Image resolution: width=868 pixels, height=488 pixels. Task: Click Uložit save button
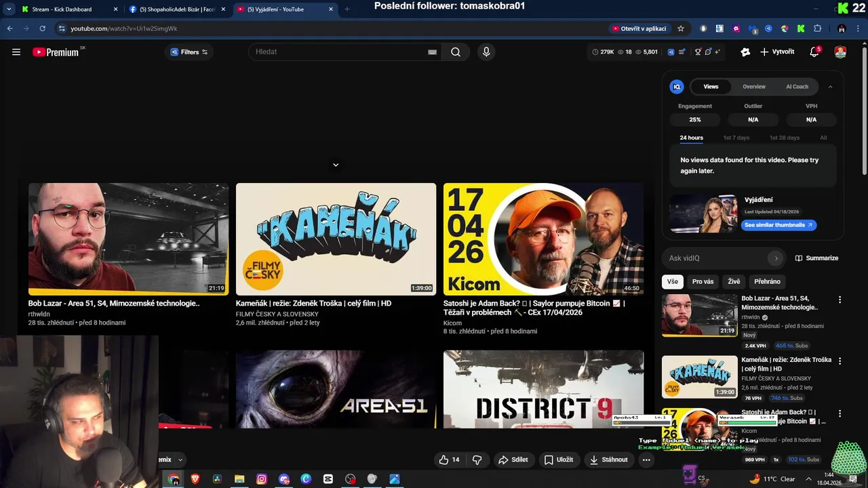[x=559, y=460]
